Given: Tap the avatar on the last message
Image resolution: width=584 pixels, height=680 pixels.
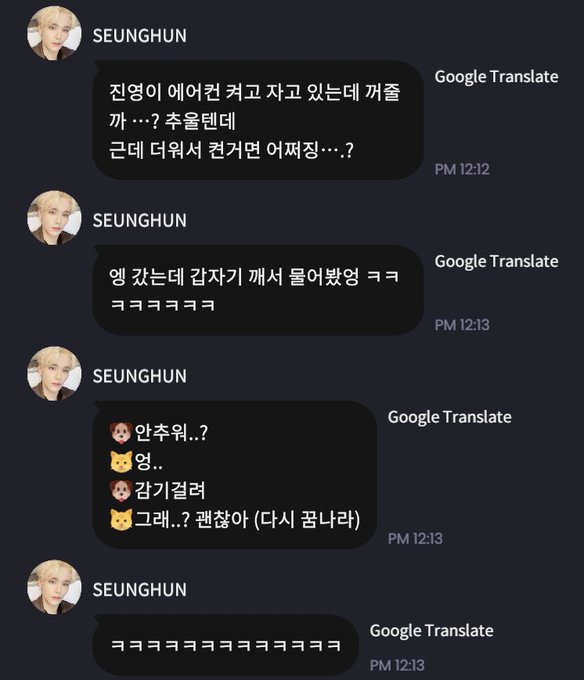Looking at the screenshot, I should pyautogui.click(x=54, y=587).
